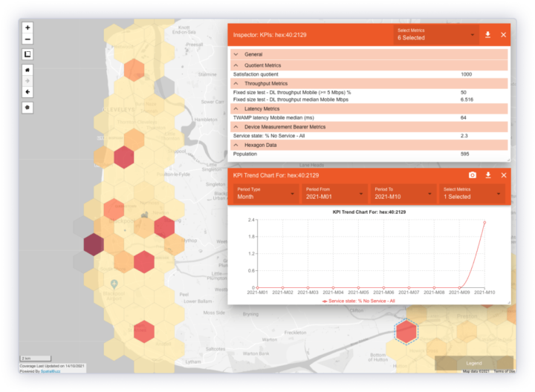
Task: Click the map home view icon
Action: 28,69
